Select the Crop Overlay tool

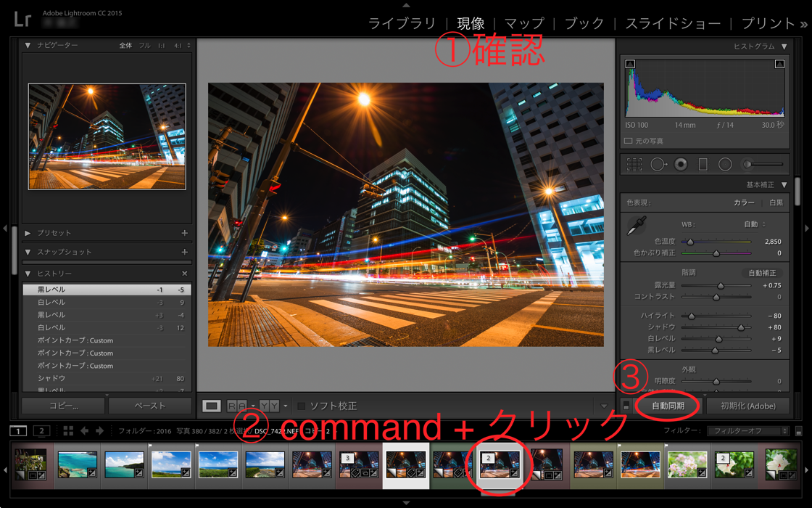(634, 165)
